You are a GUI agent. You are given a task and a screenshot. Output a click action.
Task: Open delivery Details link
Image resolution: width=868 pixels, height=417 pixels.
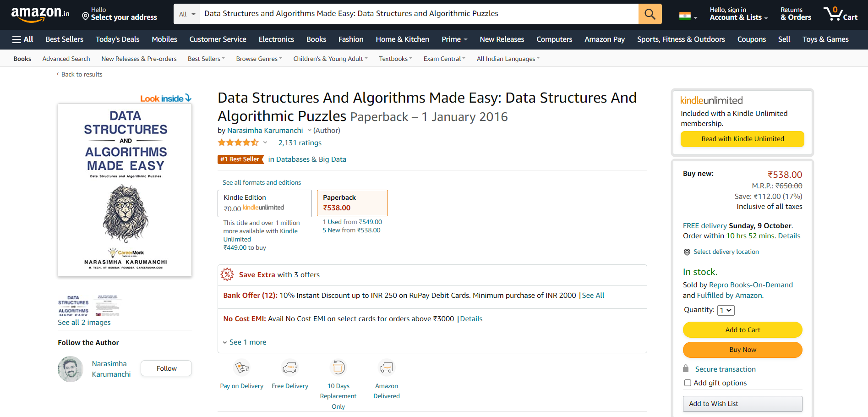(x=789, y=236)
